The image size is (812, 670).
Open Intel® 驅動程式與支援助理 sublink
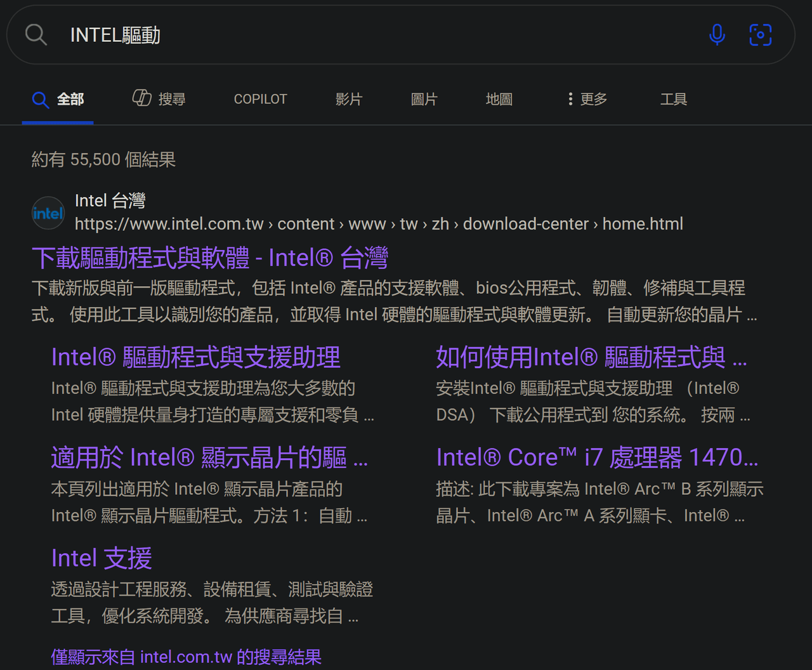196,358
